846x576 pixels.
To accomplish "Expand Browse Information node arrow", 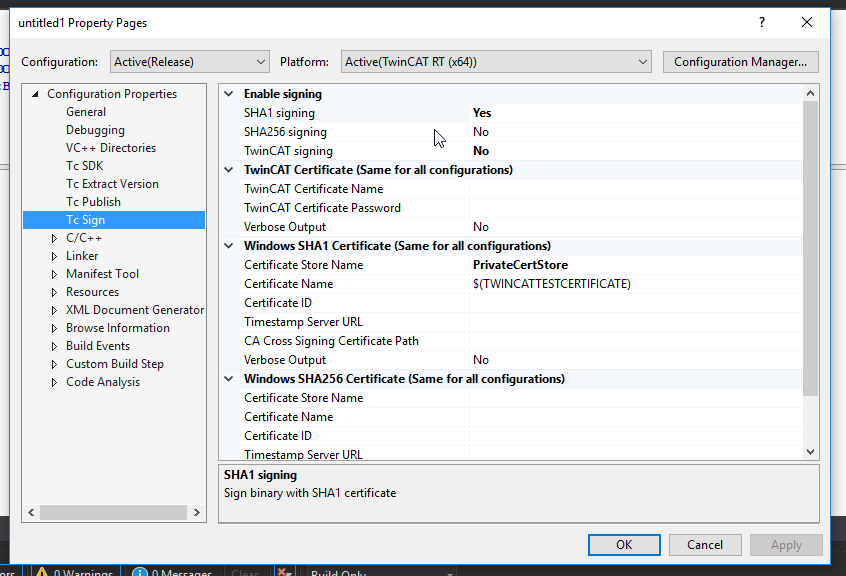I will 54,328.
